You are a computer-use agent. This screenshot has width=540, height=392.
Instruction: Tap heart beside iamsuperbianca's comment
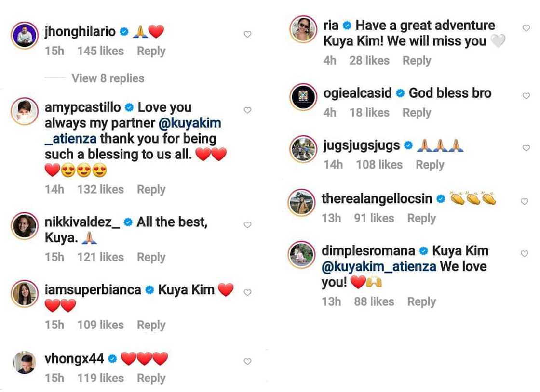(247, 293)
